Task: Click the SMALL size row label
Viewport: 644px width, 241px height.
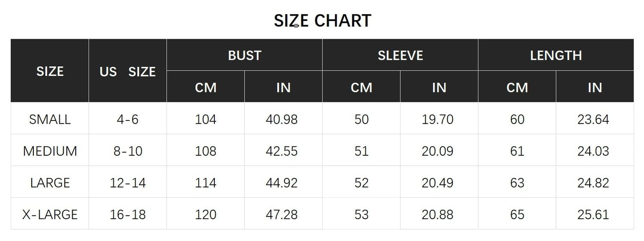Action: tap(50, 119)
